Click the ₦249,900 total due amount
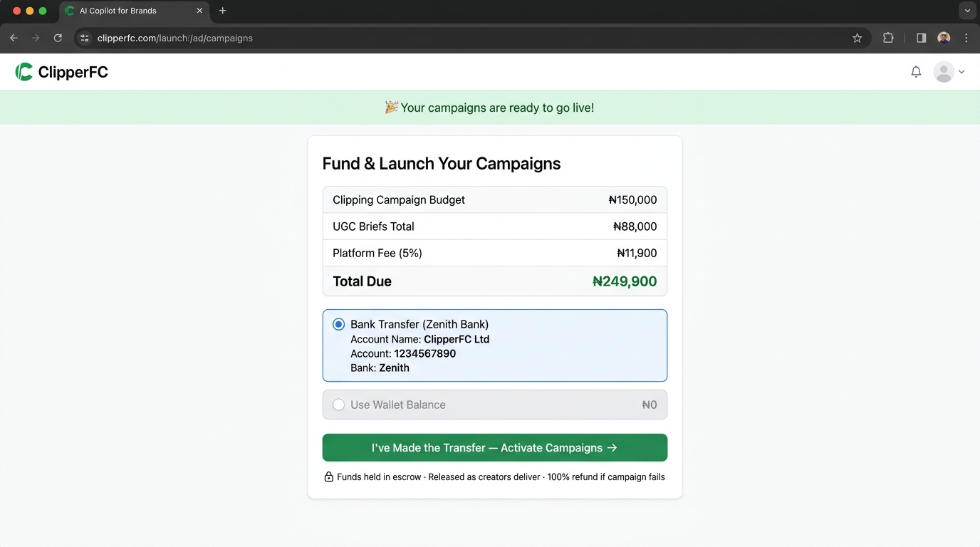 coord(625,281)
